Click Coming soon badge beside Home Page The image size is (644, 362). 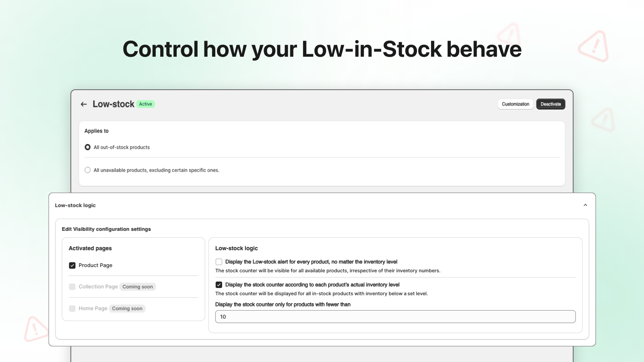(127, 309)
